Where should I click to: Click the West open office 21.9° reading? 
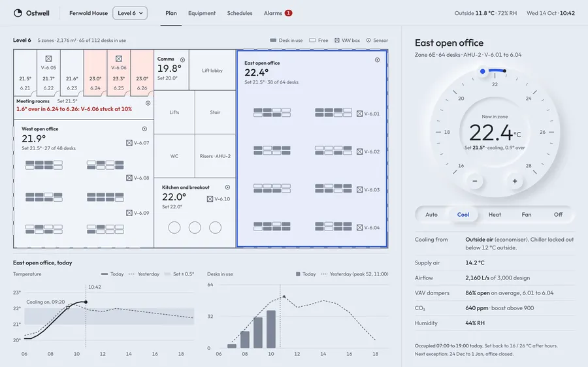click(34, 138)
